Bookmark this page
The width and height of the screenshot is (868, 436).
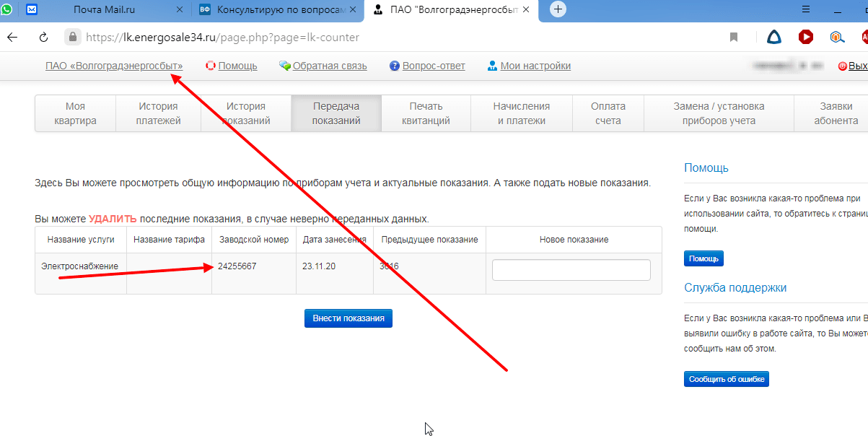[x=734, y=38]
